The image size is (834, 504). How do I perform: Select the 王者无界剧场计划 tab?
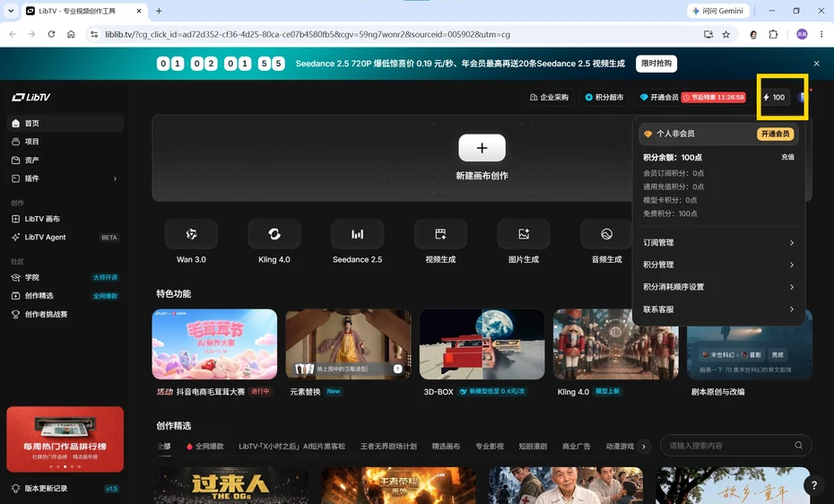click(x=388, y=446)
